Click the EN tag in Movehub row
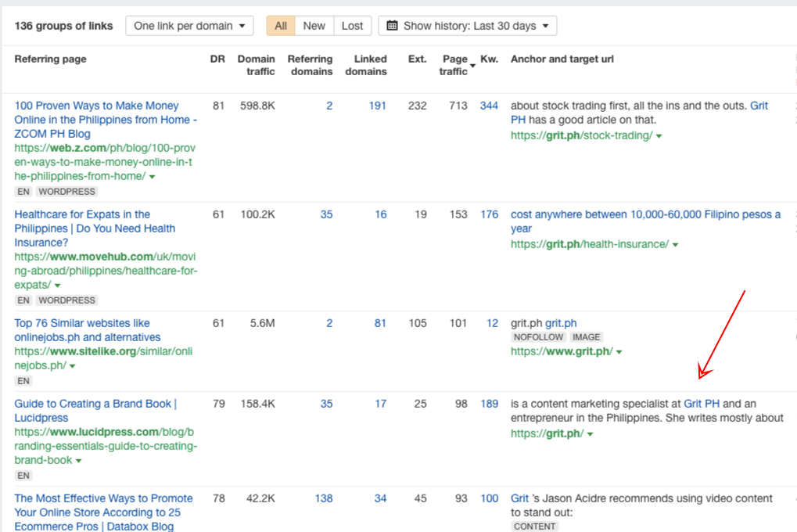Viewport: 797px width, 532px height. point(23,300)
